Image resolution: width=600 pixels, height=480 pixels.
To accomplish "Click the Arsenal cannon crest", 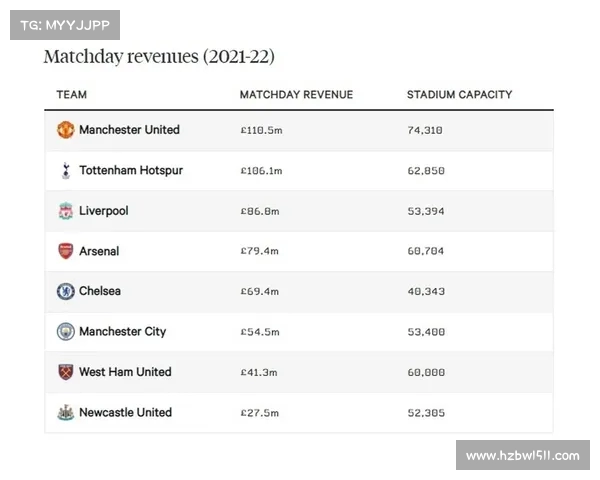I will click(x=65, y=251).
